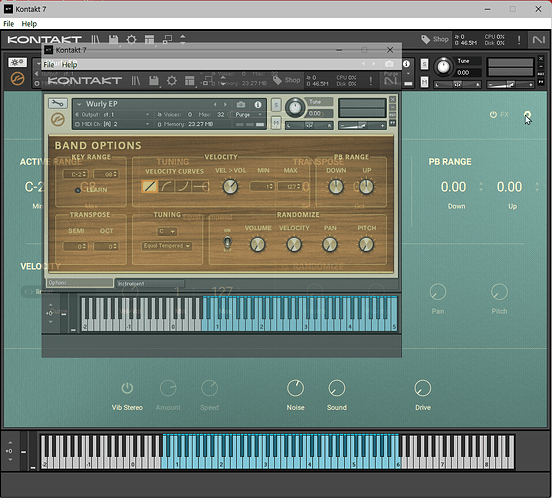
Task: Toggle the PV button on the back instrument header
Action: click(541, 82)
